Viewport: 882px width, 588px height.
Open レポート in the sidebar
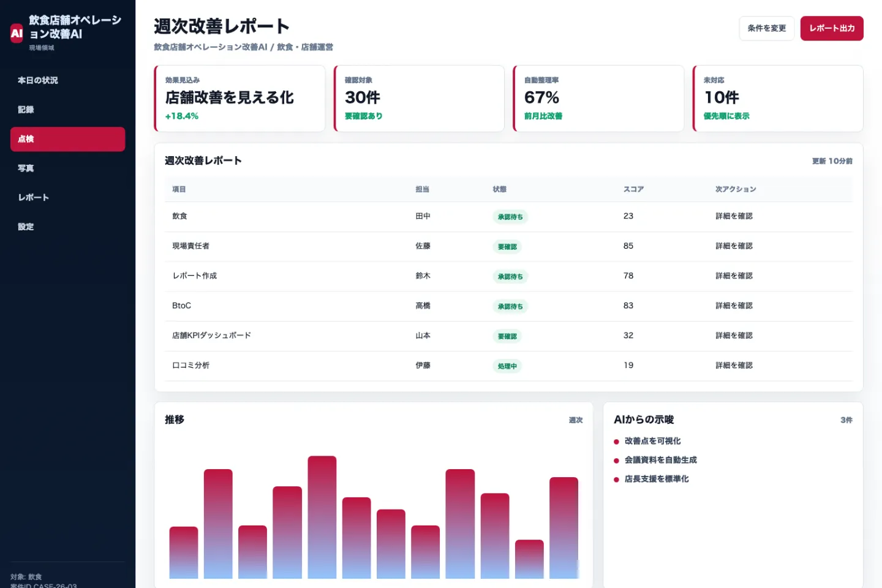click(x=67, y=197)
